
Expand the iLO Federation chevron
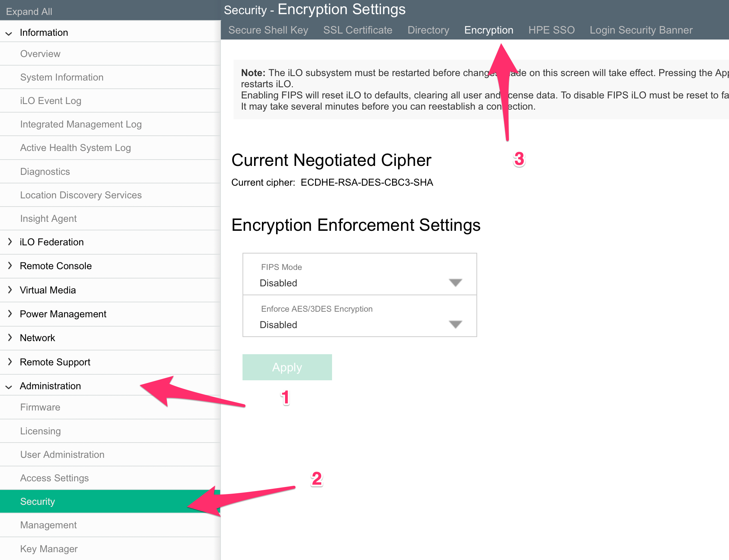point(10,242)
